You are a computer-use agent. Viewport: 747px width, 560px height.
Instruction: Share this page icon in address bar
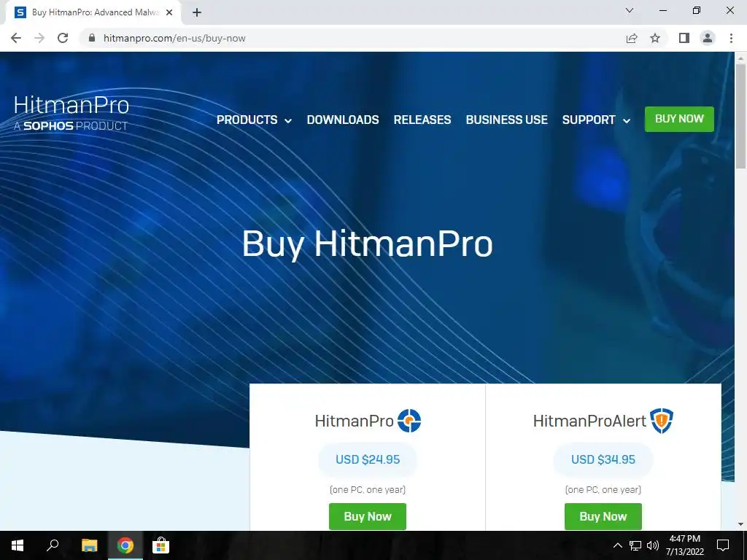[632, 38]
